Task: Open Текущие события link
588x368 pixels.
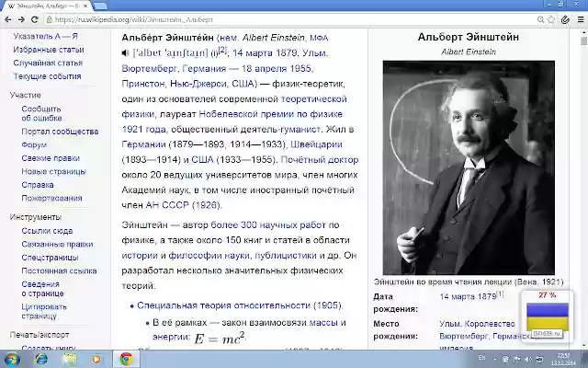Action: 47,76
